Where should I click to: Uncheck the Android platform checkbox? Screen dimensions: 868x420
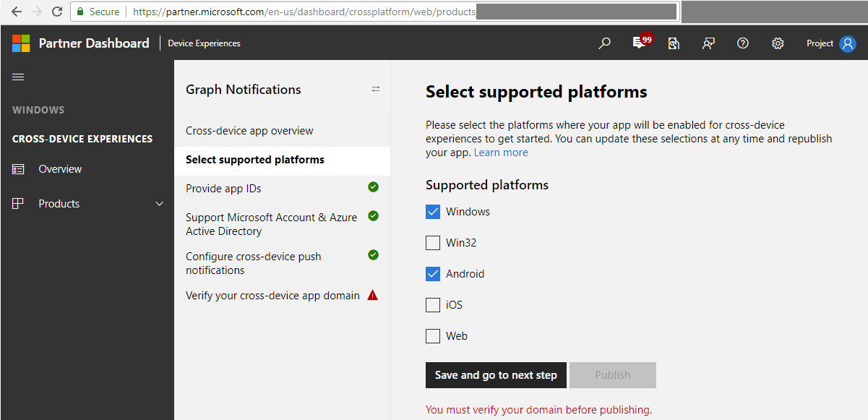(x=433, y=274)
